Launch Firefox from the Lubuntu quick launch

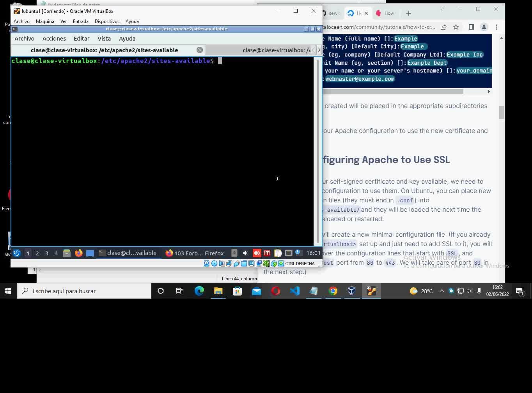click(x=78, y=253)
